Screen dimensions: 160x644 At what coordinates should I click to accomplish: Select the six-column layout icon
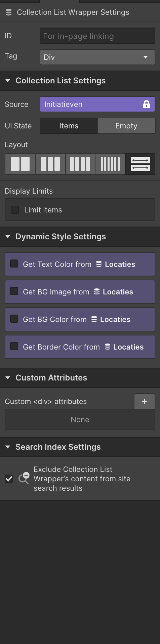110,164
